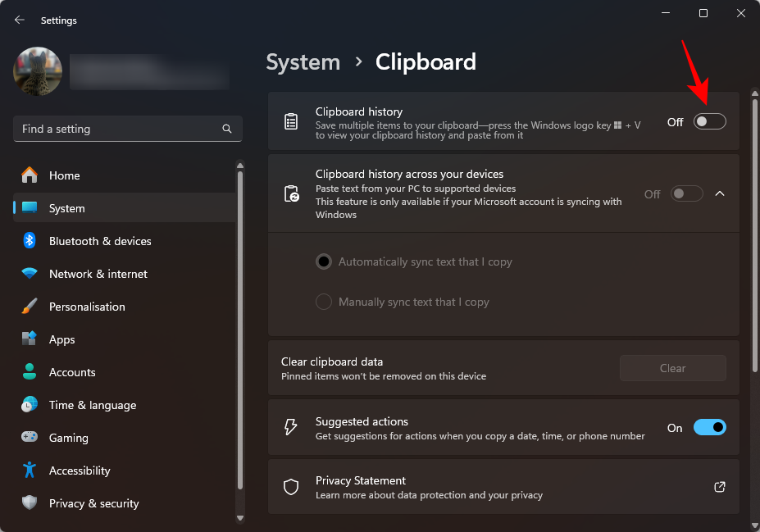The width and height of the screenshot is (760, 532).
Task: Enable the Clipboard history toggle
Action: [x=709, y=122]
